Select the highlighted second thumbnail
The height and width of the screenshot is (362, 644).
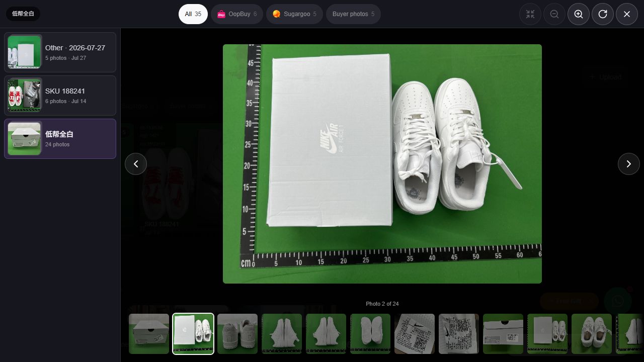coord(193,334)
